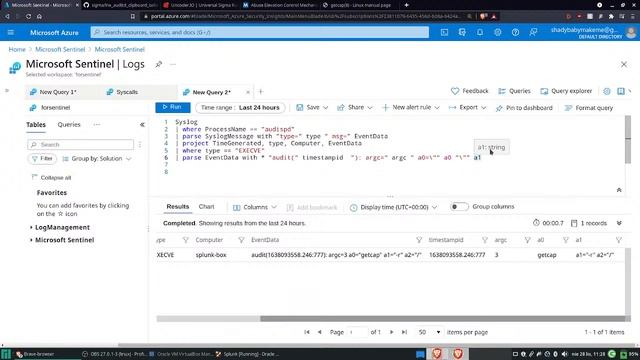Open the docs book icon at far right

[621, 91]
